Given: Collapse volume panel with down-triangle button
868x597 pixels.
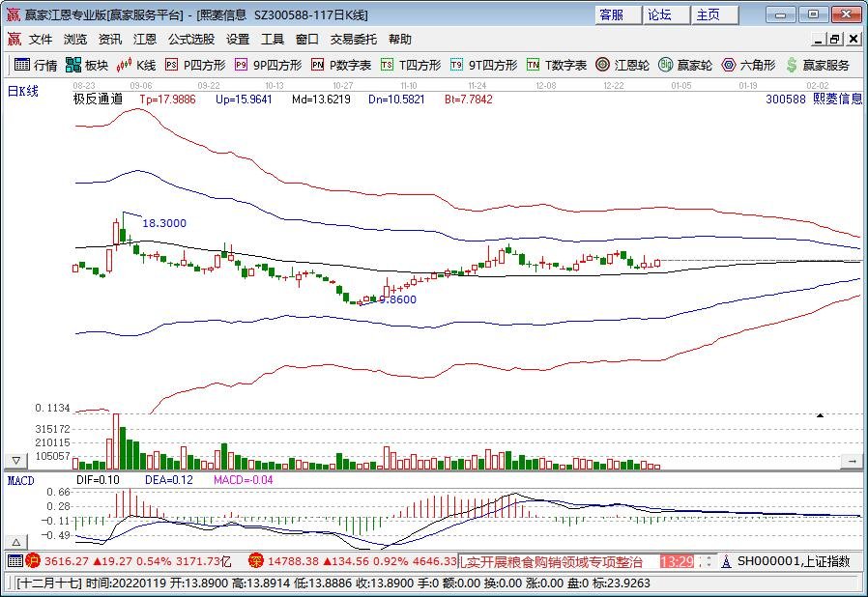Looking at the screenshot, I should [x=16, y=461].
